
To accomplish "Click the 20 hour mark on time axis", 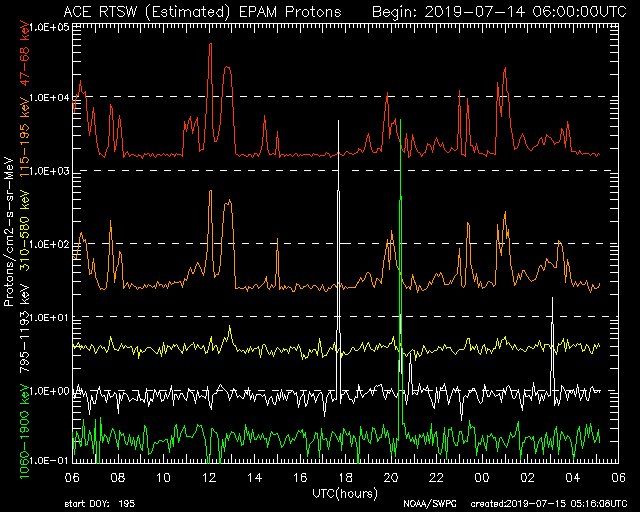I will (391, 476).
